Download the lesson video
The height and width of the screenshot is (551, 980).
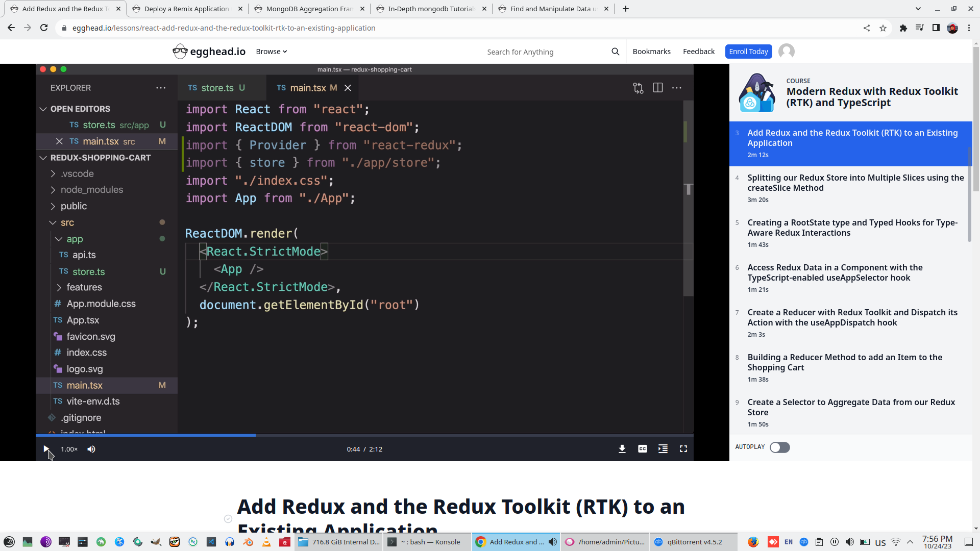pos(622,449)
